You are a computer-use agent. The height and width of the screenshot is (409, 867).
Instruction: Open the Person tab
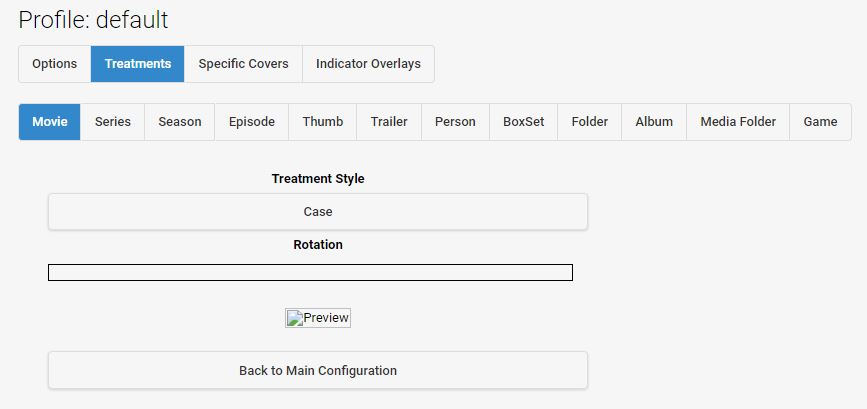tap(455, 122)
